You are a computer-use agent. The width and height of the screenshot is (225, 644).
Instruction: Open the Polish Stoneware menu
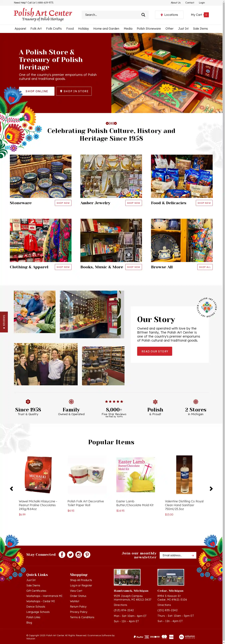pos(149,28)
